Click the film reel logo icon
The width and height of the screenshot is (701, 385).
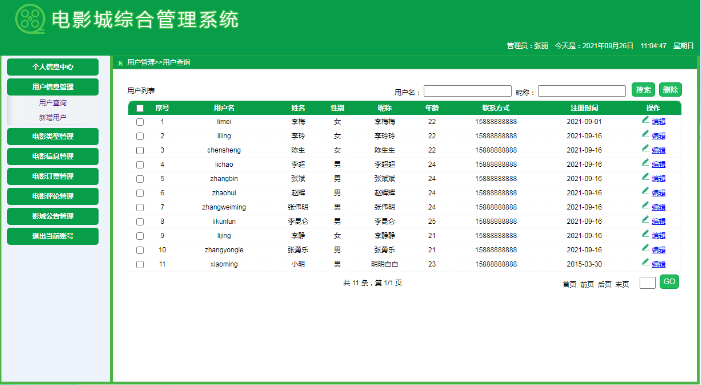tap(30, 19)
